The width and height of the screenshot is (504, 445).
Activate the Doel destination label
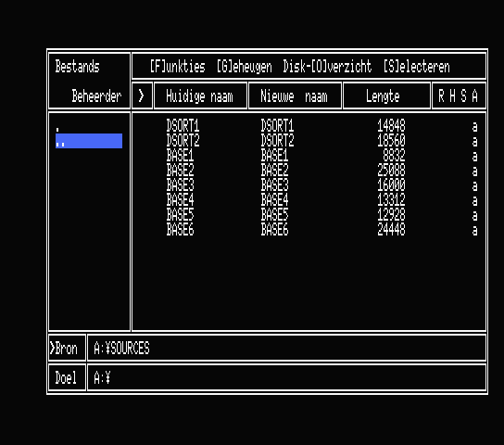tap(67, 377)
